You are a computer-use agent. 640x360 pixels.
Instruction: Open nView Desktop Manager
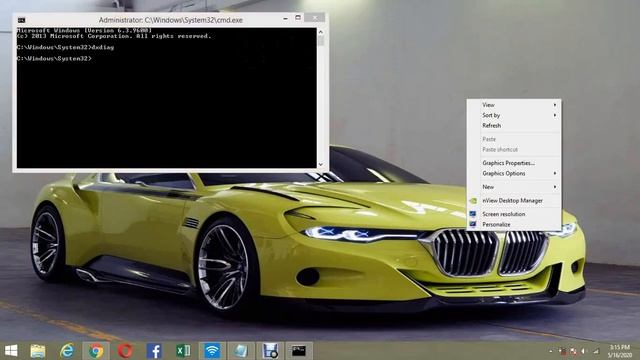click(x=514, y=201)
